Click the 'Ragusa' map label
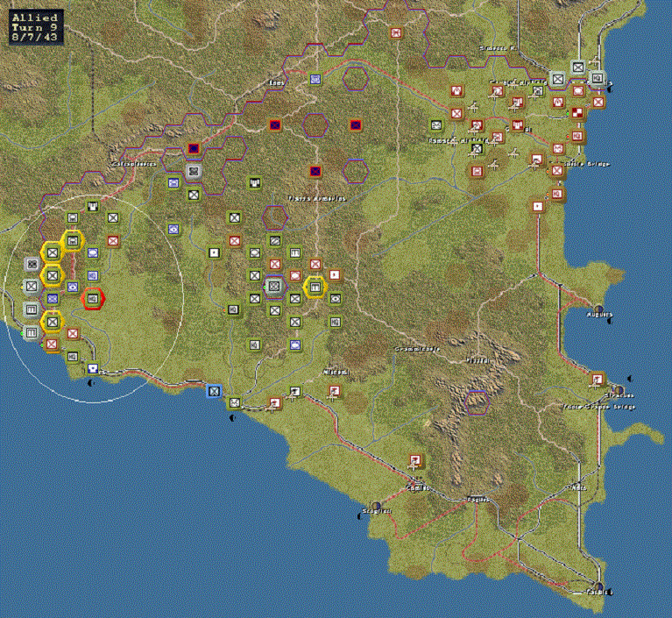The height and width of the screenshot is (618, 672). [477, 500]
